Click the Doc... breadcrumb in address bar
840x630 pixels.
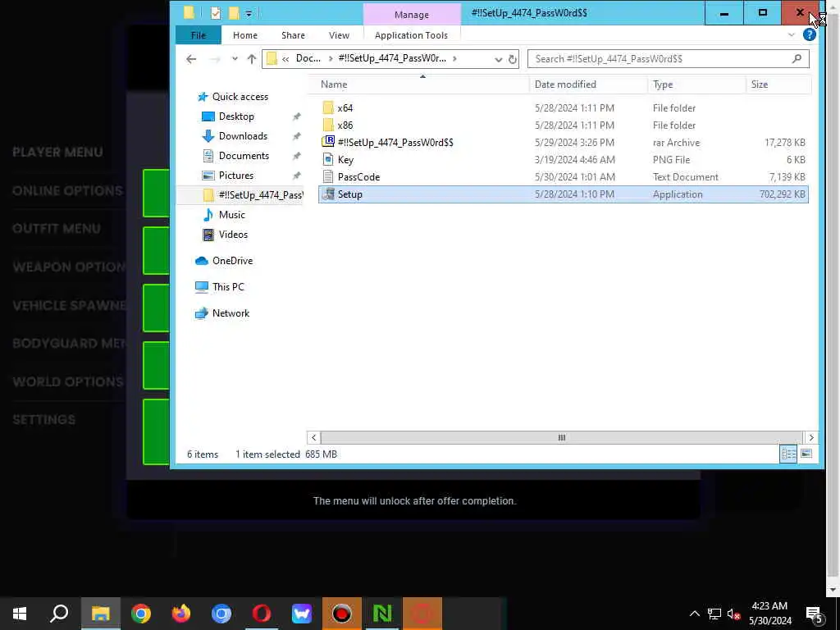coord(308,58)
